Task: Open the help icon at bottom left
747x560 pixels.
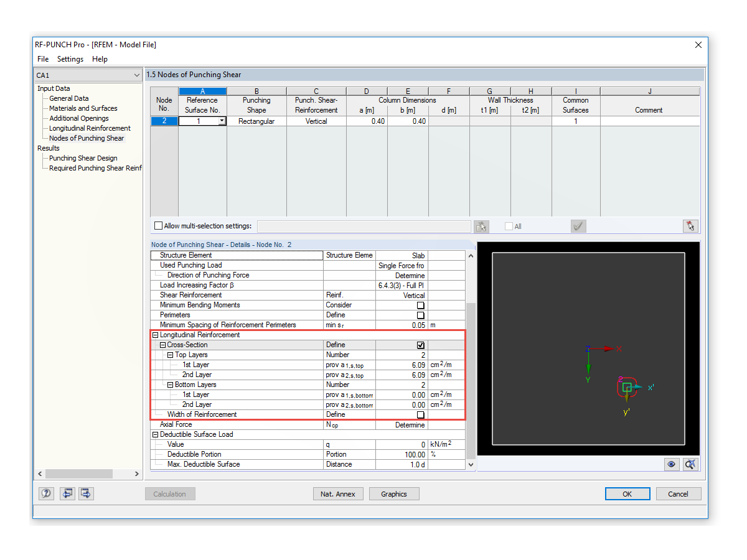Action: point(46,493)
